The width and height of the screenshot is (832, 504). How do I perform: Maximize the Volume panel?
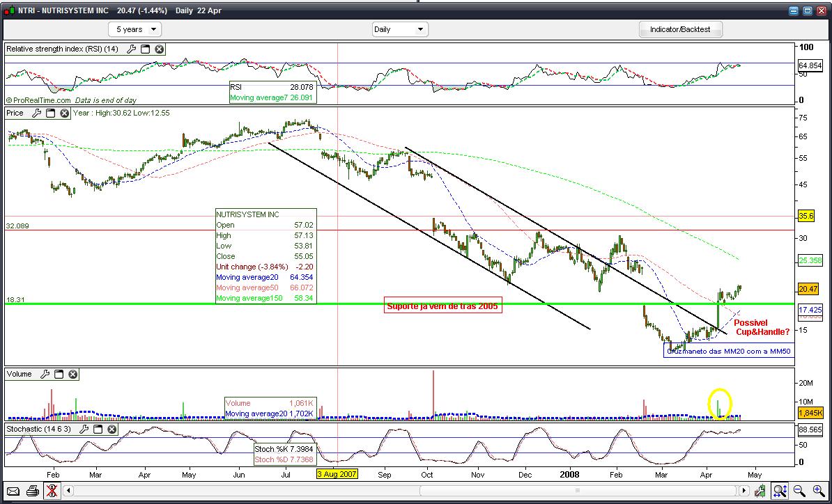(59, 374)
